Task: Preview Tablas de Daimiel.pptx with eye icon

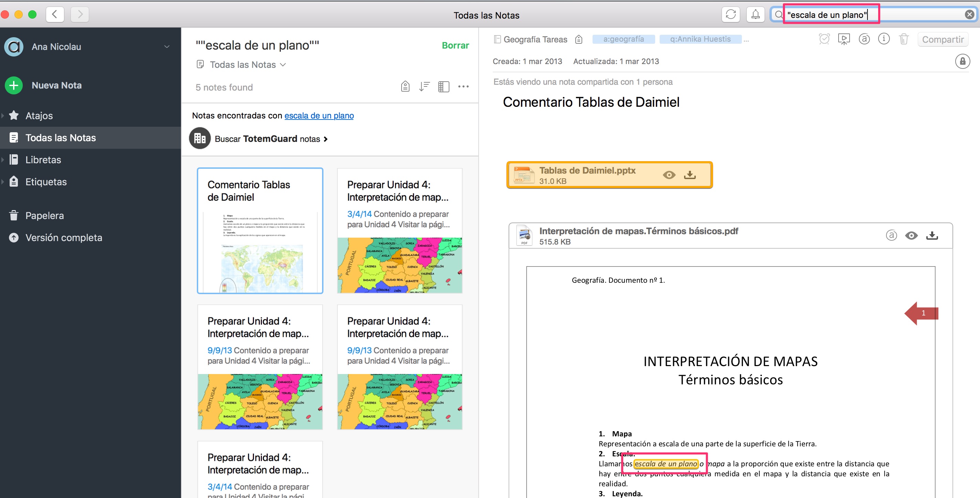Action: point(669,175)
